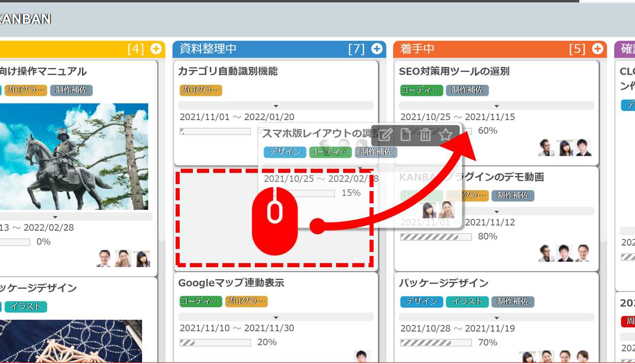Viewport: 635px width, 364px height.
Task: Expand details of KANBANプラグインのデモ動画 card
Action: coord(496,211)
